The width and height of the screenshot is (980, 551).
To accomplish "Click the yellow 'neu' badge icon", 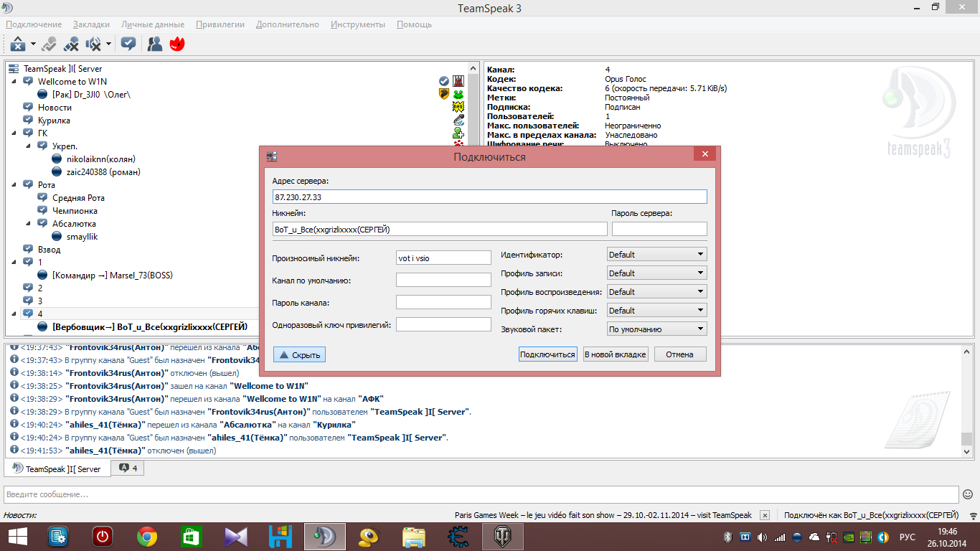I will 458,107.
